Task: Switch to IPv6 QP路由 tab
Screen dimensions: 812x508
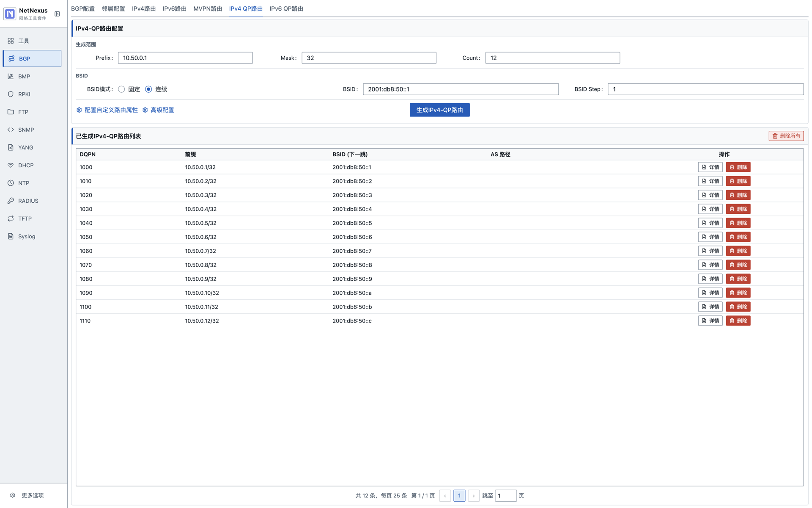Action: (x=286, y=8)
